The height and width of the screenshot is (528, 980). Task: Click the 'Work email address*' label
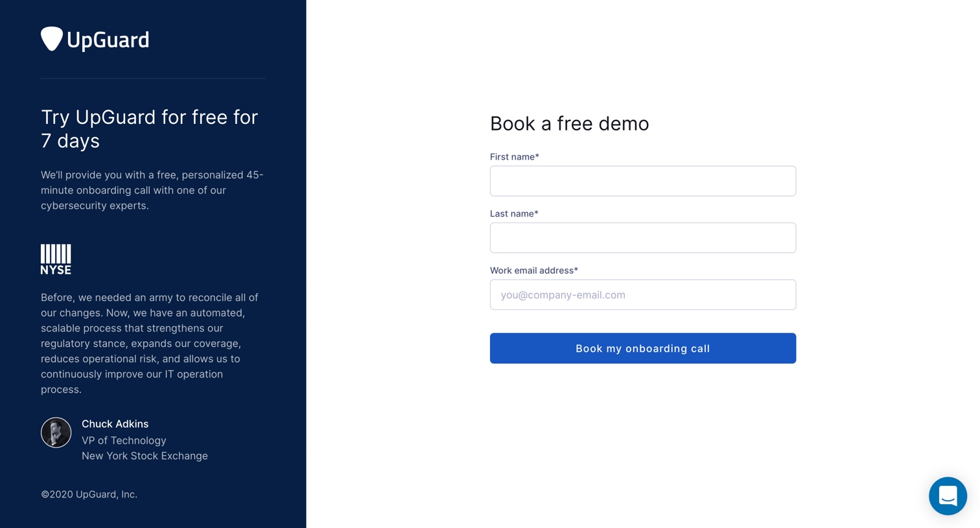tap(534, 270)
